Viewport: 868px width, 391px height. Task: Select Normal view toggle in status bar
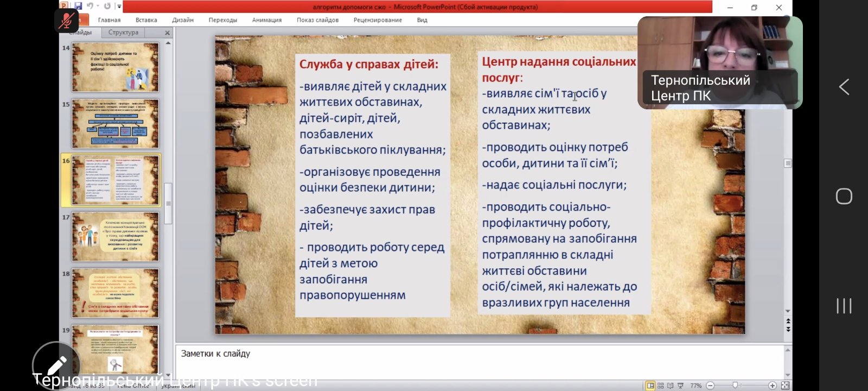[650, 386]
